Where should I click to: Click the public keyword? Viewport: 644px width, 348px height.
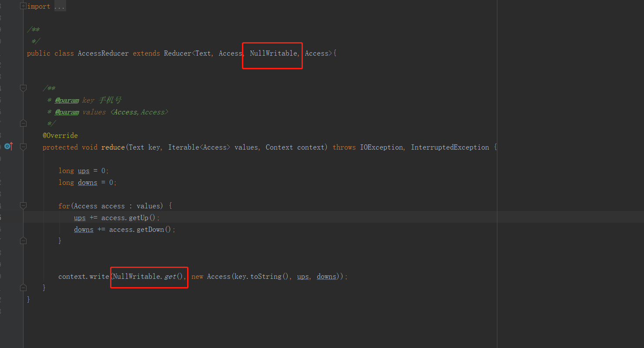(x=39, y=54)
